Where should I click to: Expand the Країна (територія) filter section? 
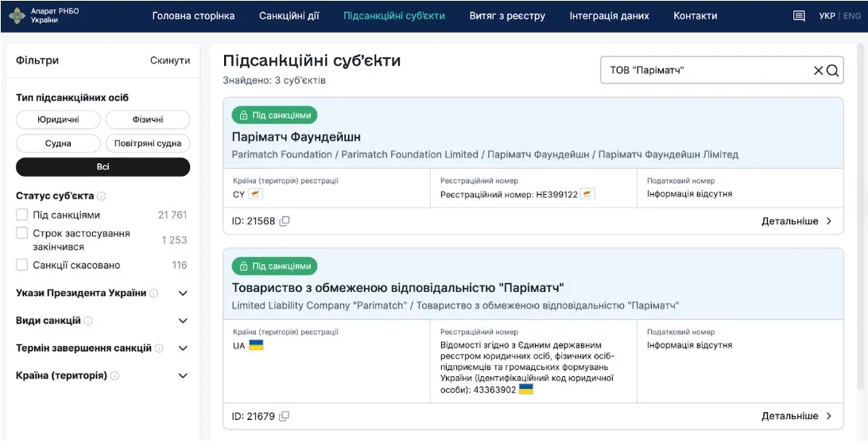[184, 375]
